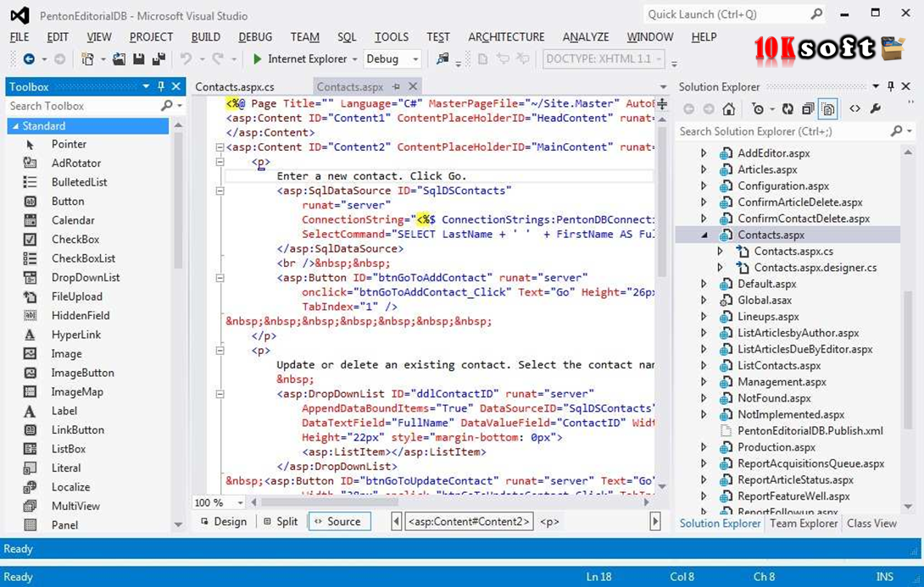The height and width of the screenshot is (587, 924).
Task: Open the ARCHITECTURE menu
Action: (506, 37)
